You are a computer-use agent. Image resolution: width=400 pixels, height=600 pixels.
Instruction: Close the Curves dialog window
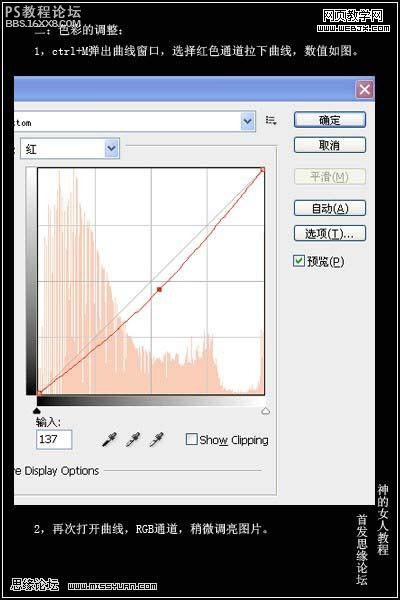point(364,90)
